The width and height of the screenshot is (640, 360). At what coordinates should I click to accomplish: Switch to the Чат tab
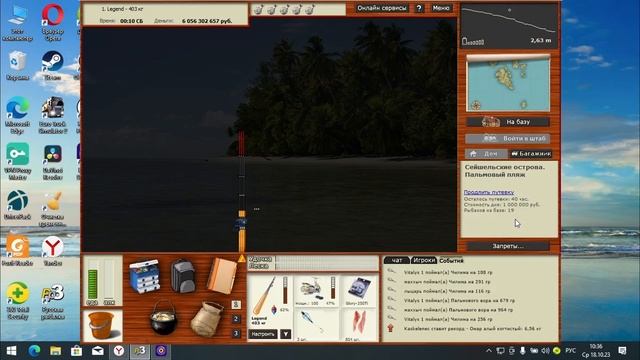(x=396, y=260)
